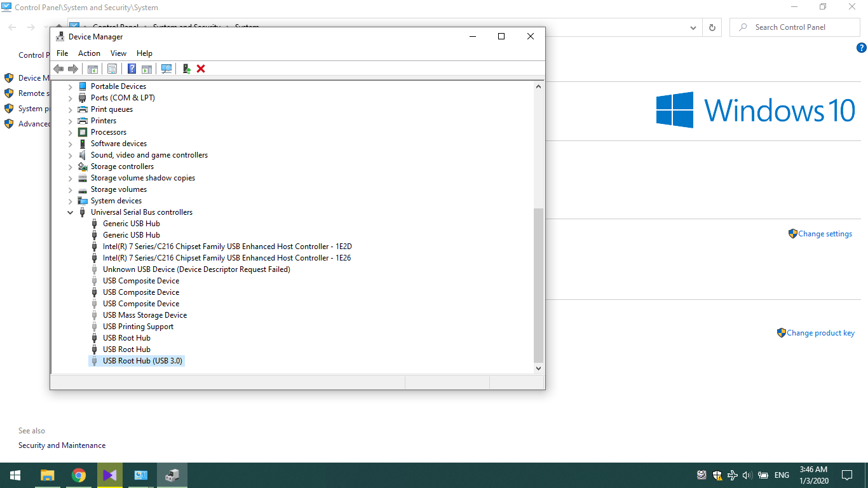Click the Change settings link

point(825,234)
